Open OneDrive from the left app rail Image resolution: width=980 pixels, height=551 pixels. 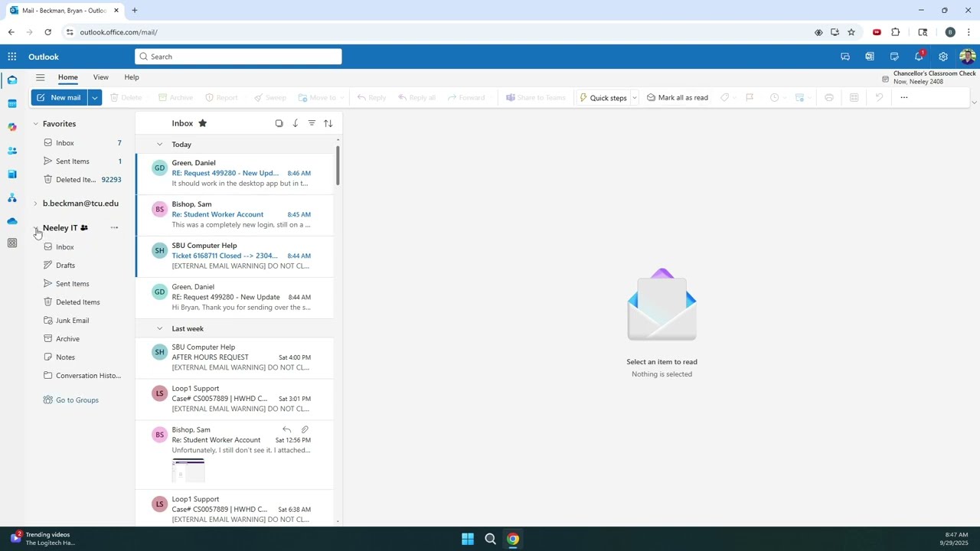tap(12, 221)
